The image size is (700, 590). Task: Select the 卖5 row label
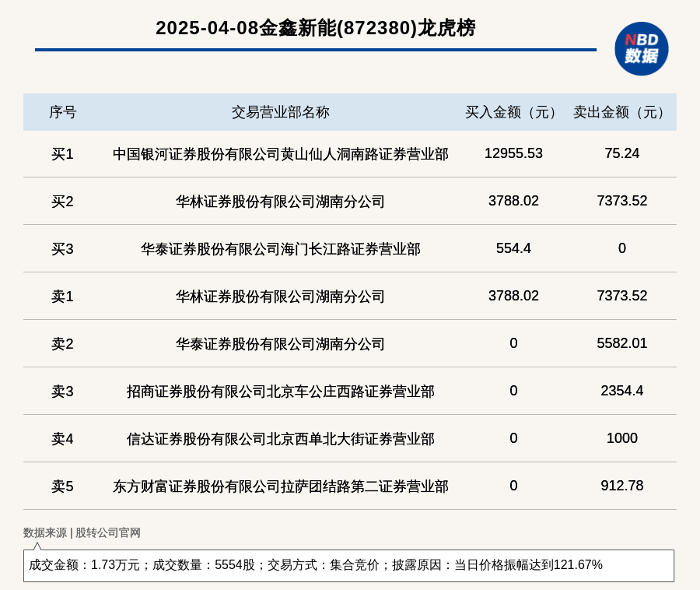[62, 486]
